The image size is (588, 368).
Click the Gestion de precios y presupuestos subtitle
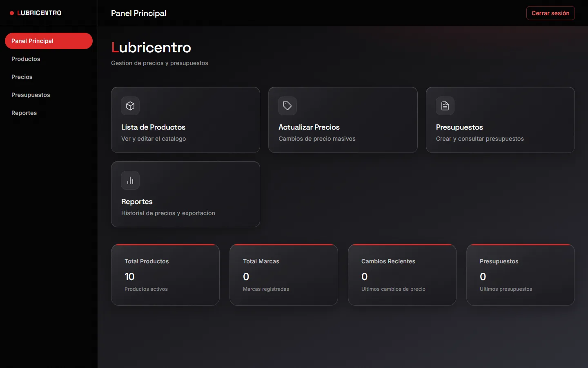160,63
